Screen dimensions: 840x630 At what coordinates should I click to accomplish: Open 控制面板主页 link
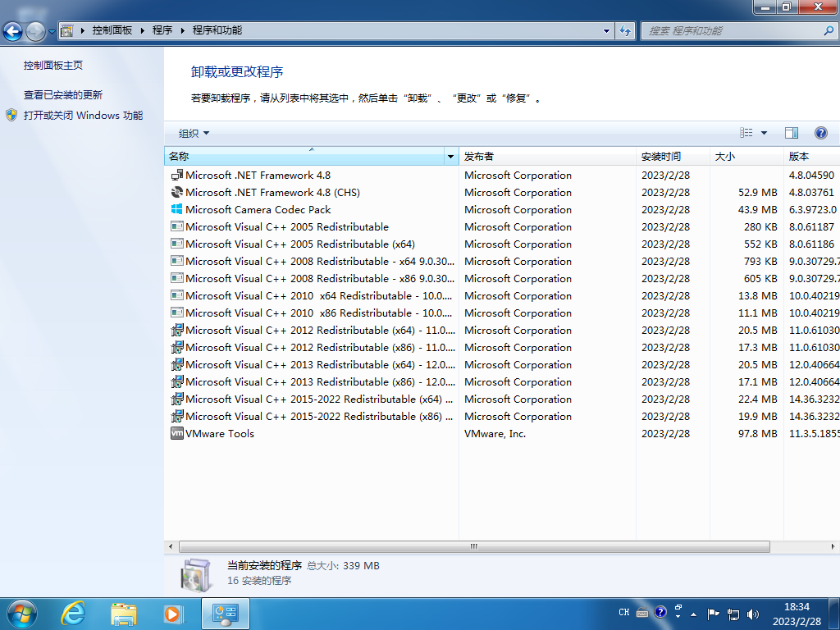pyautogui.click(x=53, y=66)
